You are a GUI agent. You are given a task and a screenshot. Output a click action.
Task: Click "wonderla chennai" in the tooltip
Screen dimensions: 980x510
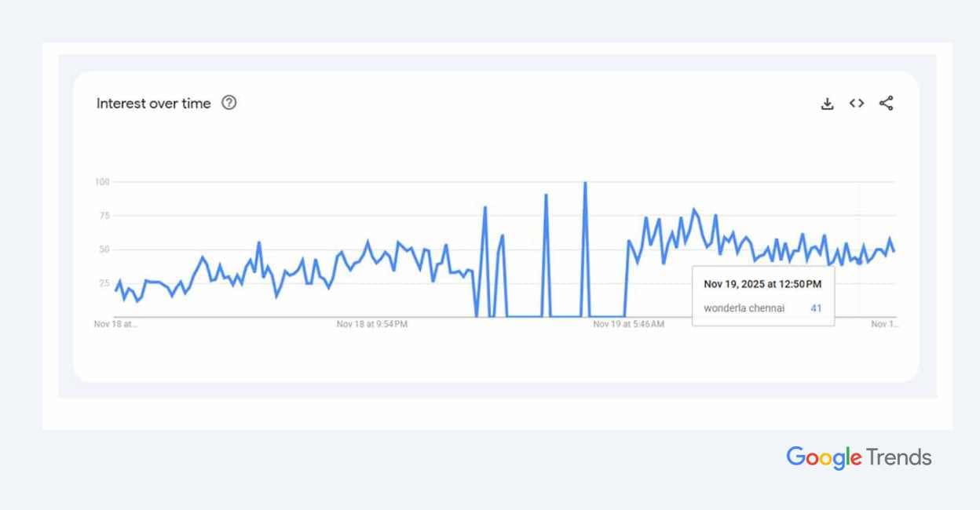coord(744,308)
